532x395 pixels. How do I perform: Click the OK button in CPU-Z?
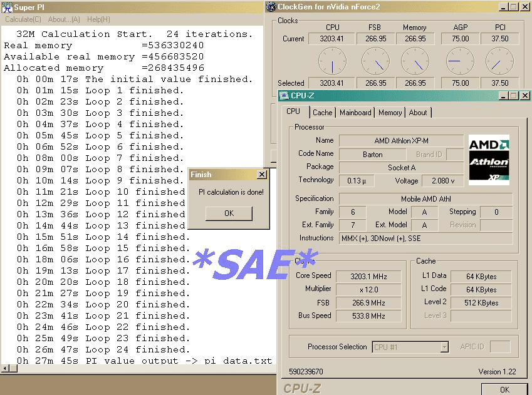[504, 389]
